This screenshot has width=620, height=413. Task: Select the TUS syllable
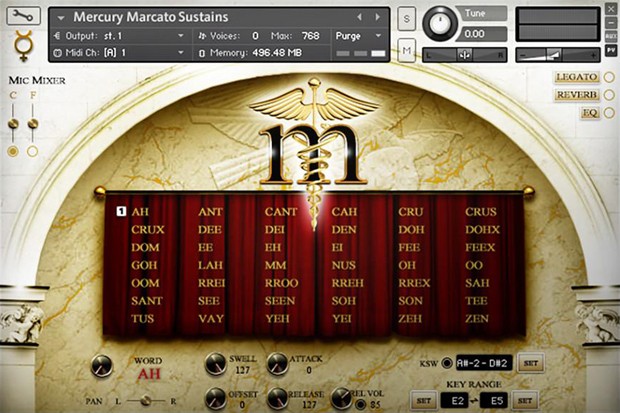[x=143, y=319]
